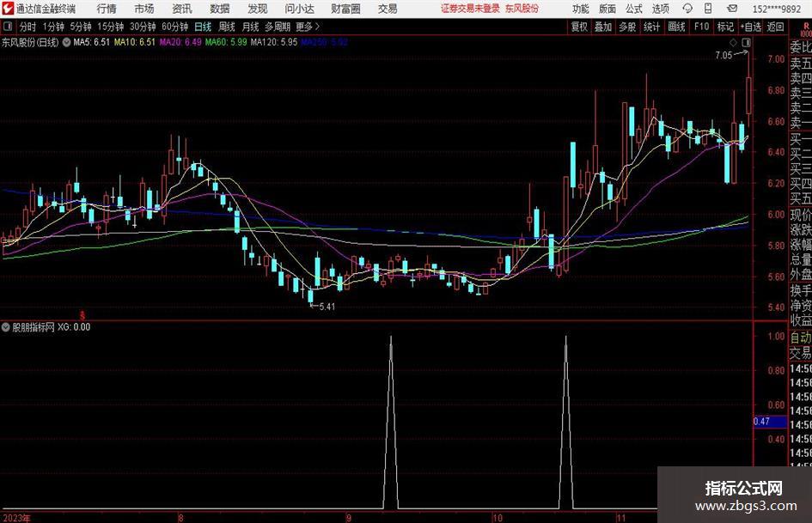
Task: Click the mobile phone icon in title bar
Action: point(707,9)
